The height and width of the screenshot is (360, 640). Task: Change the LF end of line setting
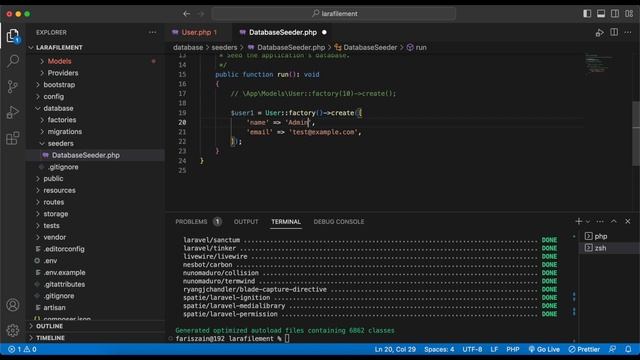click(x=494, y=349)
